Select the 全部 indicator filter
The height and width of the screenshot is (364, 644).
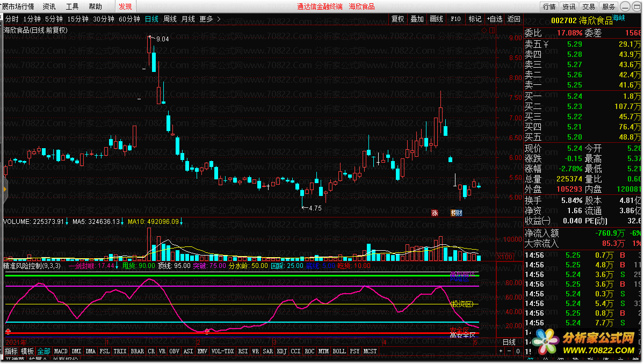point(44,351)
